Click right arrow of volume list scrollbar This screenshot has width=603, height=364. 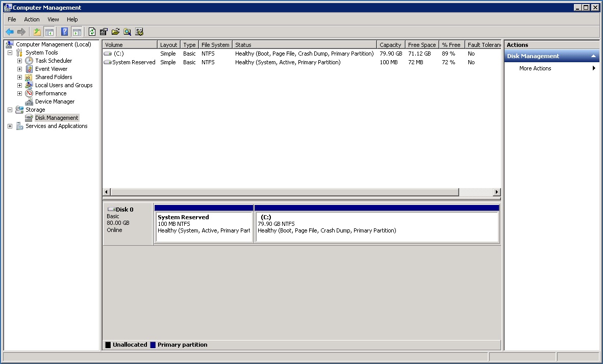[x=496, y=192]
